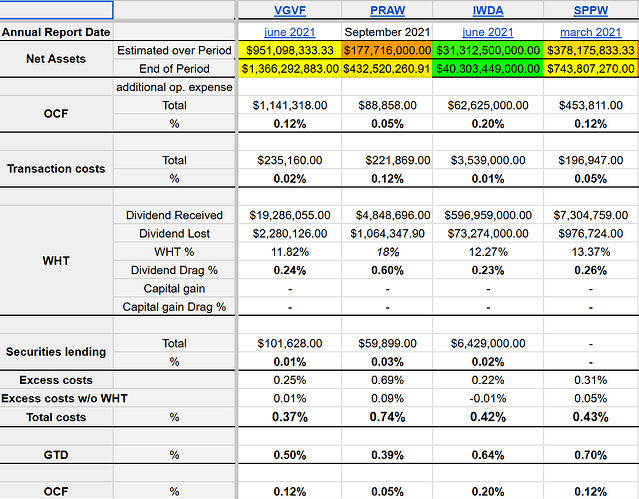Select securities lending $6,429,000.00

pyautogui.click(x=488, y=343)
